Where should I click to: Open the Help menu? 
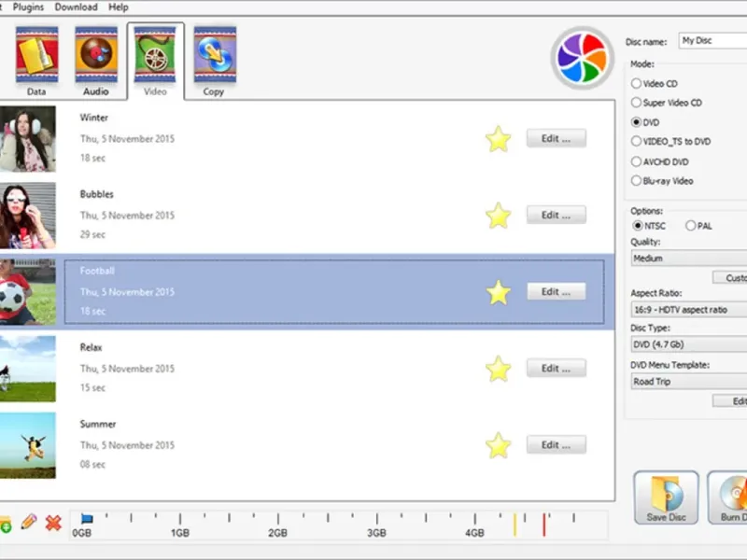[x=119, y=7]
